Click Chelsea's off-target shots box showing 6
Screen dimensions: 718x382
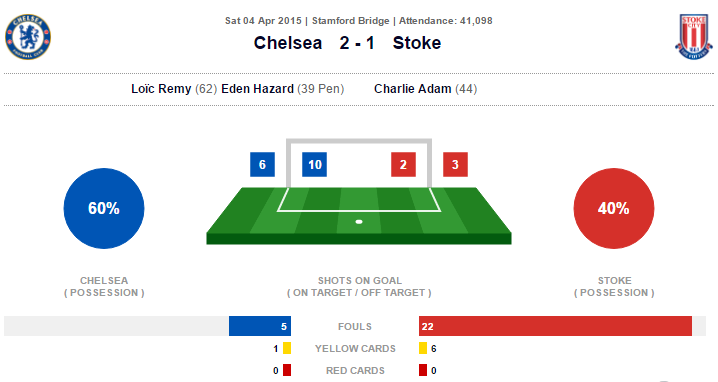point(262,164)
